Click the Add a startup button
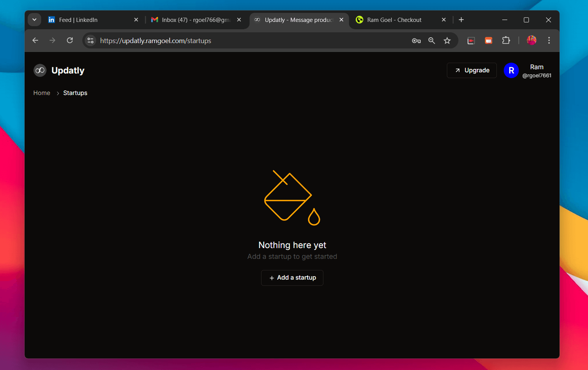The width and height of the screenshot is (588, 370). (x=292, y=278)
